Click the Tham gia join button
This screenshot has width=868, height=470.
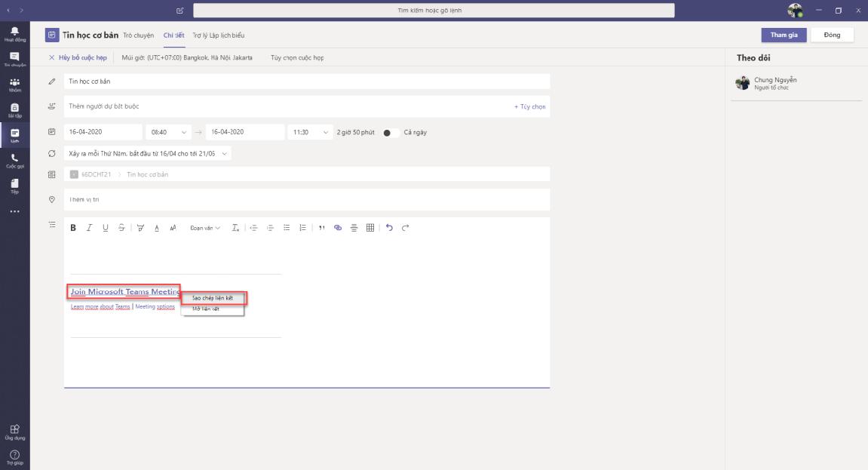click(x=784, y=35)
